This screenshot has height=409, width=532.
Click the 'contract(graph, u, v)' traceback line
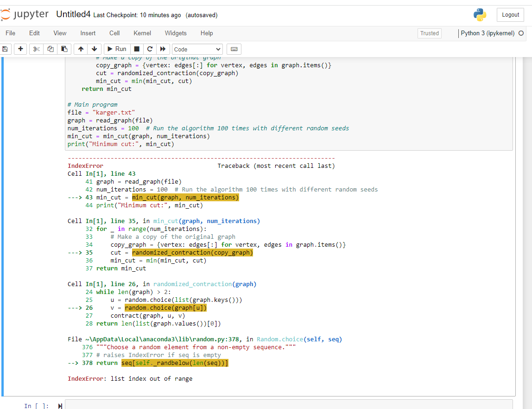(147, 316)
